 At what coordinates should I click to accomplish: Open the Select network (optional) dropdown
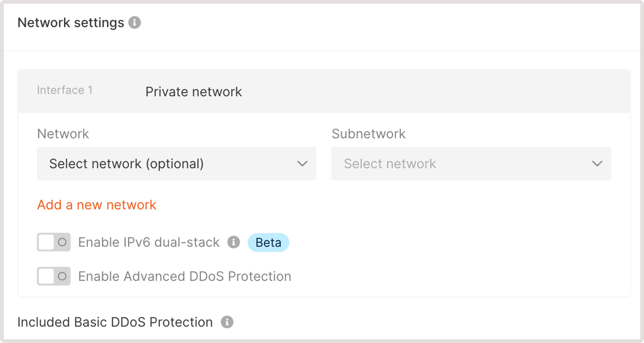176,164
